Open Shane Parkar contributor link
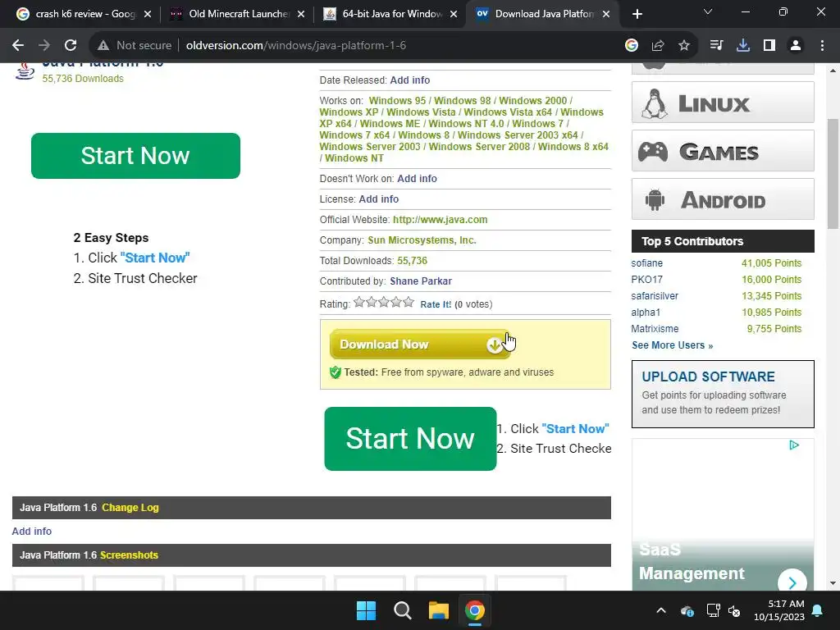Screen dimensions: 840x630 [x=421, y=281]
